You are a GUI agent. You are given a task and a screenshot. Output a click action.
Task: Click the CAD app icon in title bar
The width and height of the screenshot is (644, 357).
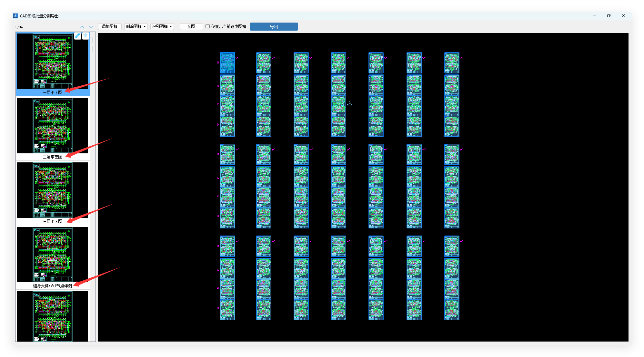15,16
